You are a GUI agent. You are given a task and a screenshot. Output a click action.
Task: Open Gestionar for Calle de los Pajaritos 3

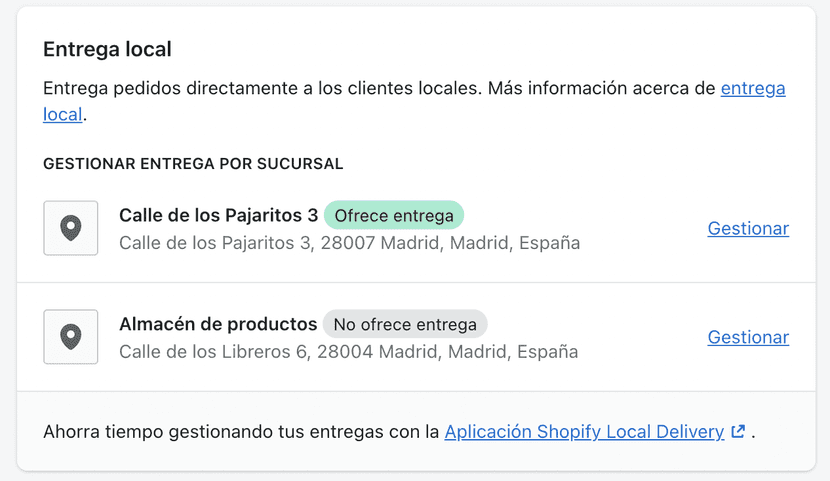point(748,228)
